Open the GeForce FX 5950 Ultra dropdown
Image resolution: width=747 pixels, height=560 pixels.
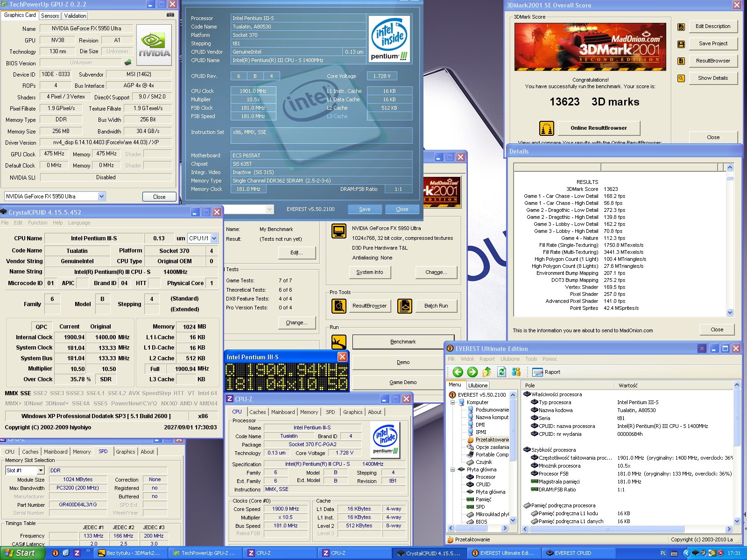[x=101, y=196]
